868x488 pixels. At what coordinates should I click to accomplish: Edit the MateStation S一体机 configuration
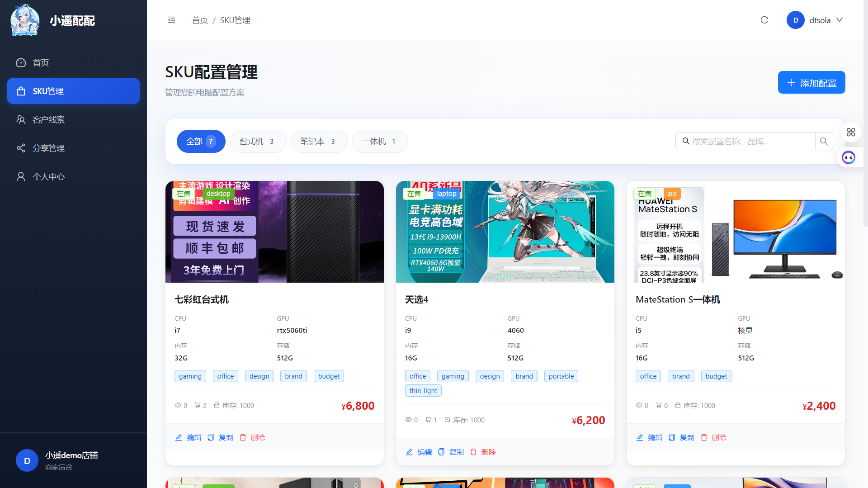pos(649,437)
